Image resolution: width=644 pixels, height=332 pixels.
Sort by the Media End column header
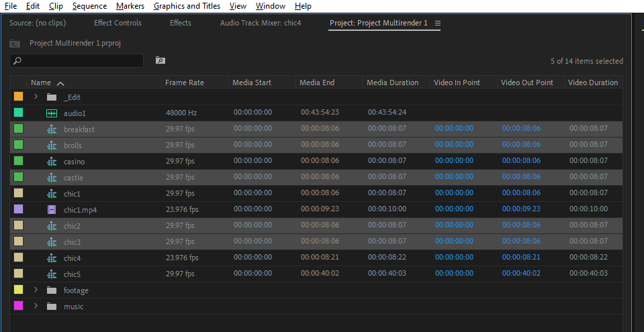317,82
